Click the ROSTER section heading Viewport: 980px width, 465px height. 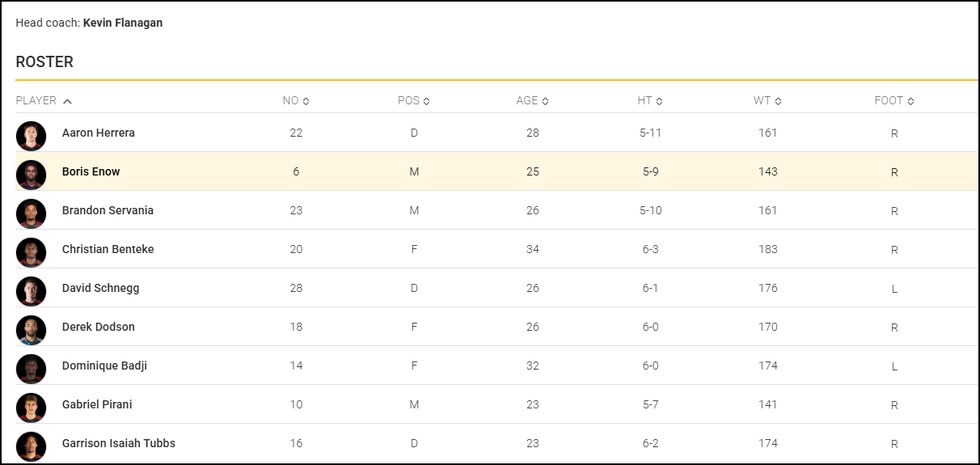pos(44,62)
